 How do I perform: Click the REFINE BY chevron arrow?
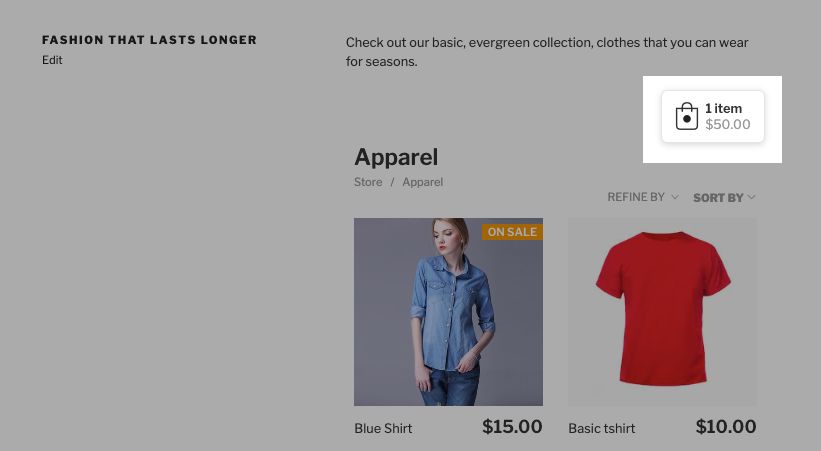pos(675,197)
